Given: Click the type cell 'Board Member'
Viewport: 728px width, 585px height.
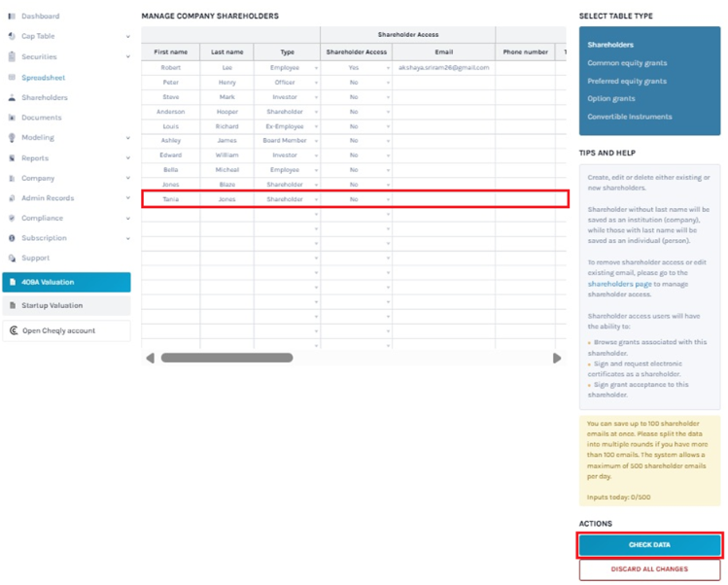Looking at the screenshot, I should pos(285,141).
